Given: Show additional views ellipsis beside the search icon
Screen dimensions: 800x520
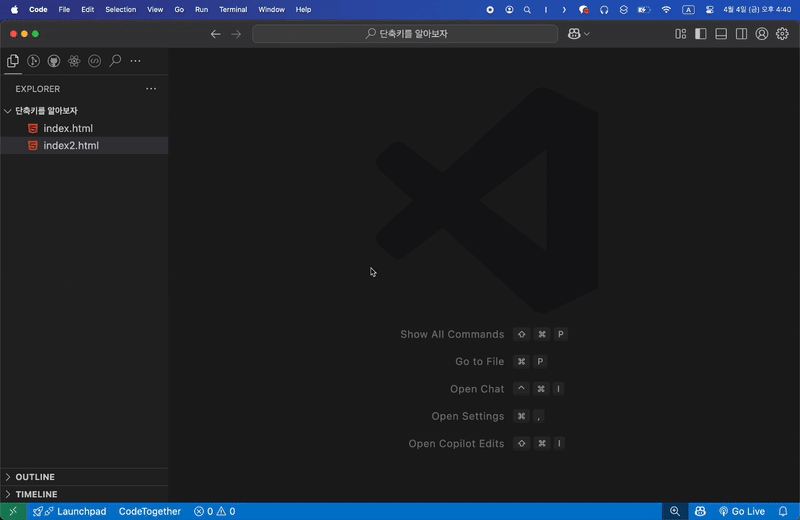Looking at the screenshot, I should click(x=135, y=61).
